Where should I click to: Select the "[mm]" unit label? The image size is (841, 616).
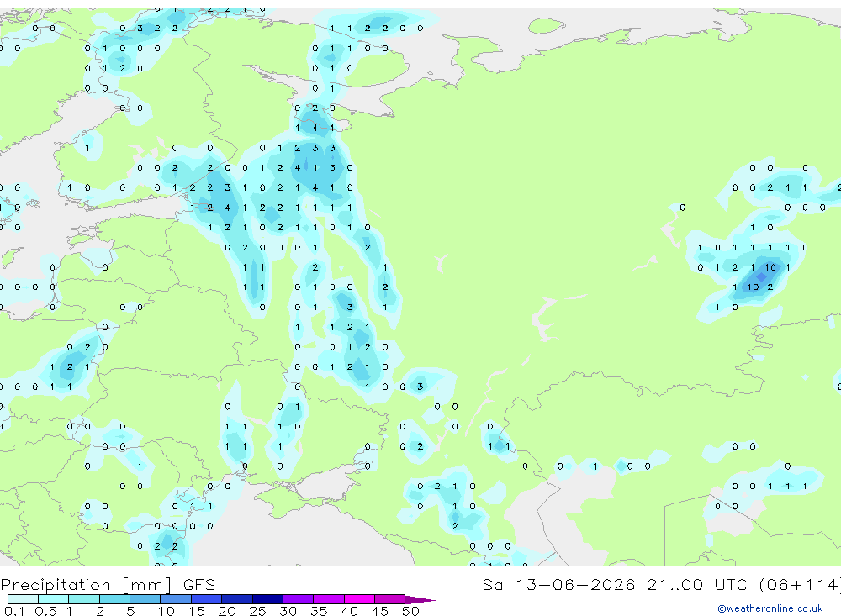(x=147, y=584)
